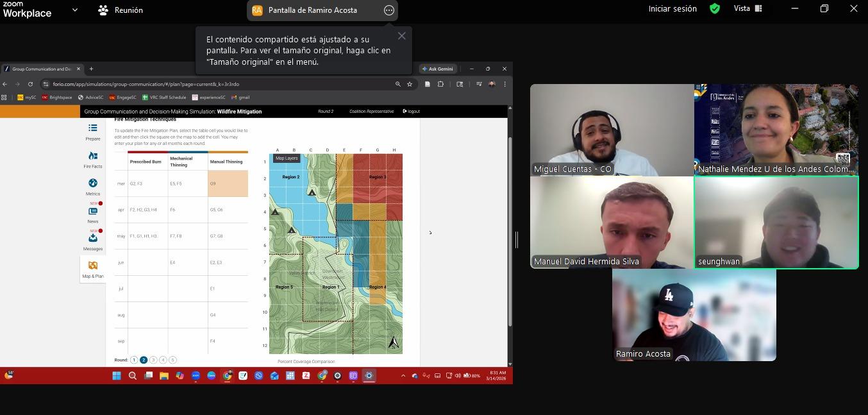Viewport: 868px width, 415px height.
Task: Select Miguel Cuentas video thumbnail
Action: [612, 130]
